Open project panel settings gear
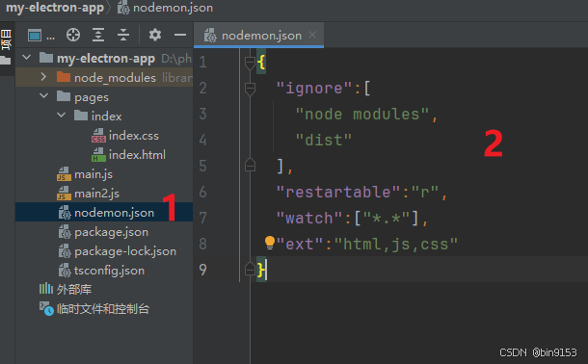This screenshot has width=588, height=364. [x=155, y=35]
